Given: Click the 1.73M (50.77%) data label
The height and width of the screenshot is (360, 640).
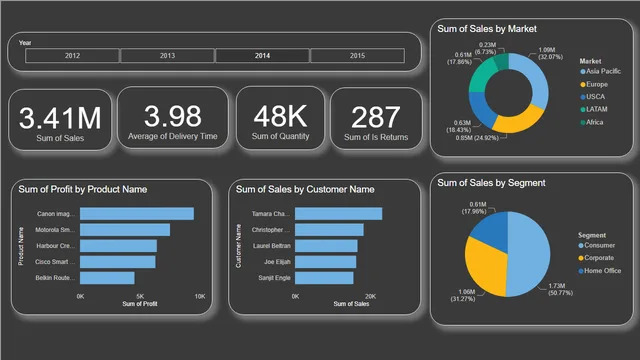Looking at the screenshot, I should tap(560, 289).
